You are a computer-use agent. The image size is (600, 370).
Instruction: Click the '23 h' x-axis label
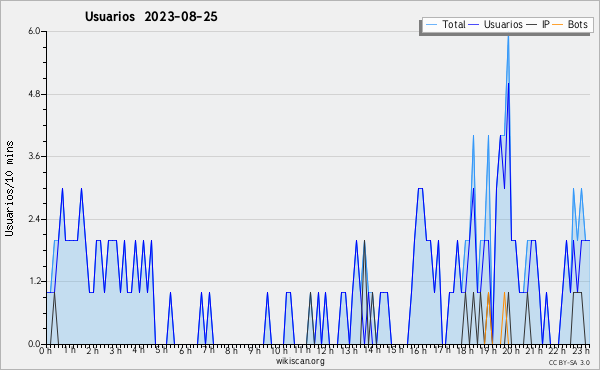[581, 351]
